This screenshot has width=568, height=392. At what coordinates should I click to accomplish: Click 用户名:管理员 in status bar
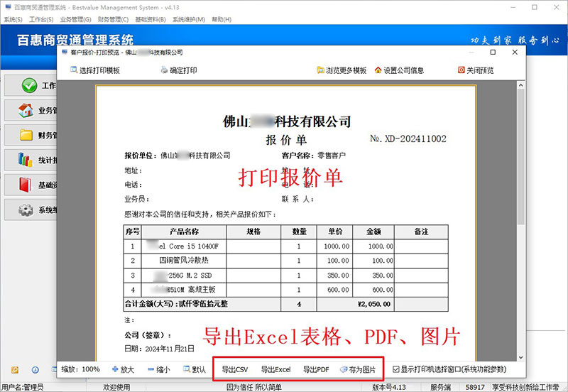point(23,387)
